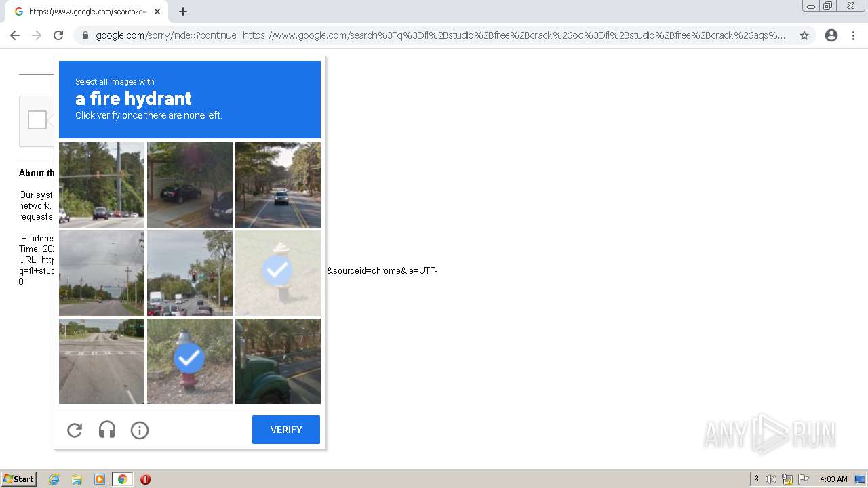Bookmark this page with the star
868x488 pixels.
tap(804, 35)
